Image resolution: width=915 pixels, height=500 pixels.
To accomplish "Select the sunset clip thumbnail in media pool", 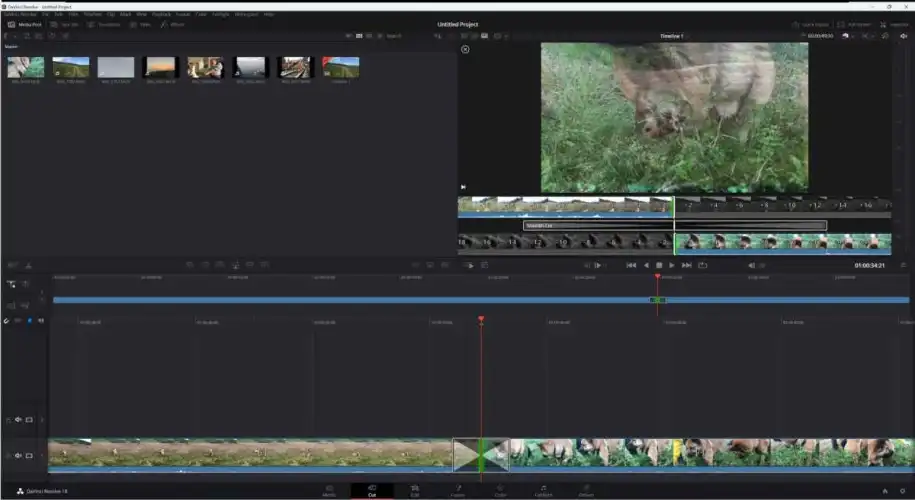I will click(160, 68).
